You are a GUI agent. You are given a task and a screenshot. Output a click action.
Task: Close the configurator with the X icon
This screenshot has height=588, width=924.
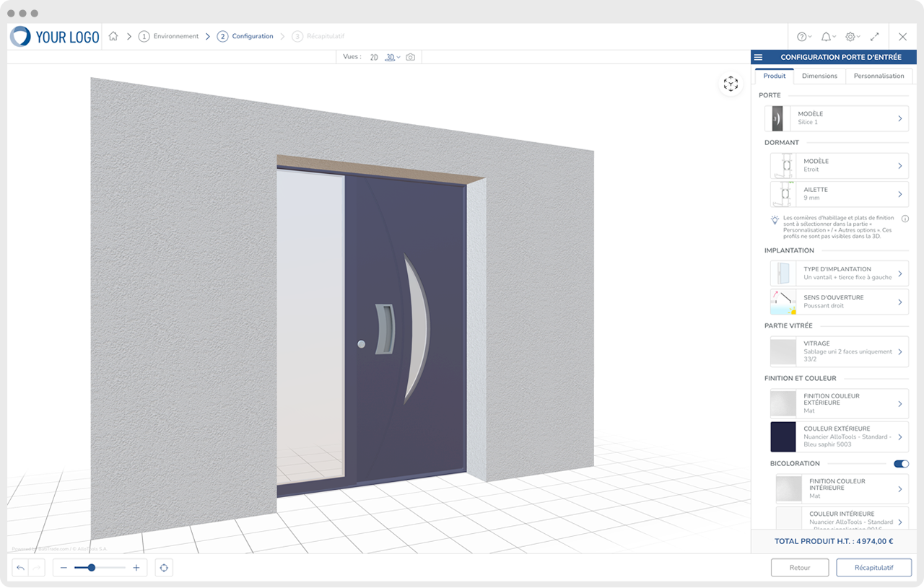tap(903, 37)
